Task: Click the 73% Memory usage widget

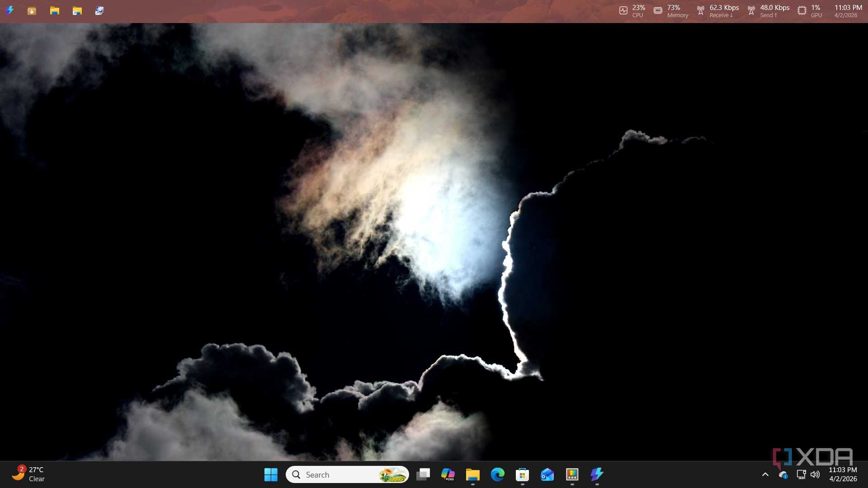Action: pyautogui.click(x=671, y=11)
